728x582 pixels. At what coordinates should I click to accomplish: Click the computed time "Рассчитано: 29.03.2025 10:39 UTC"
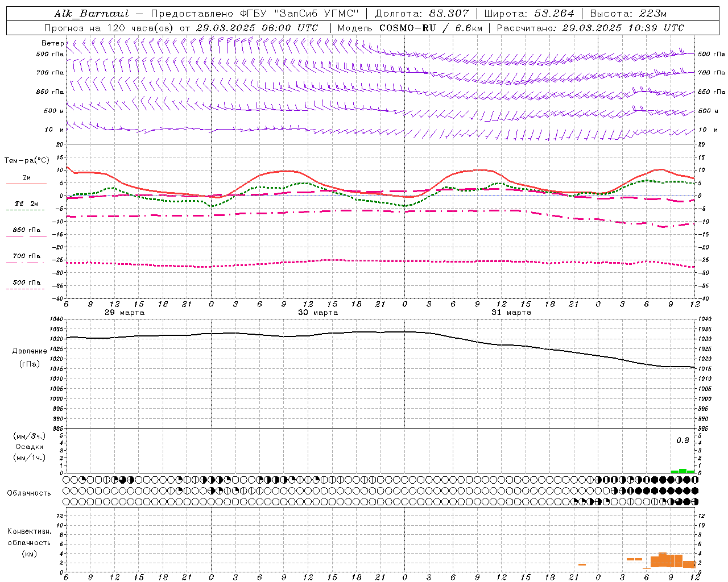click(x=590, y=28)
